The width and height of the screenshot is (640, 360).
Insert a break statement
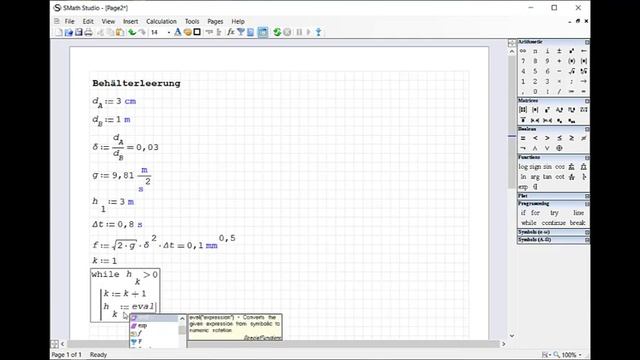tap(578, 223)
